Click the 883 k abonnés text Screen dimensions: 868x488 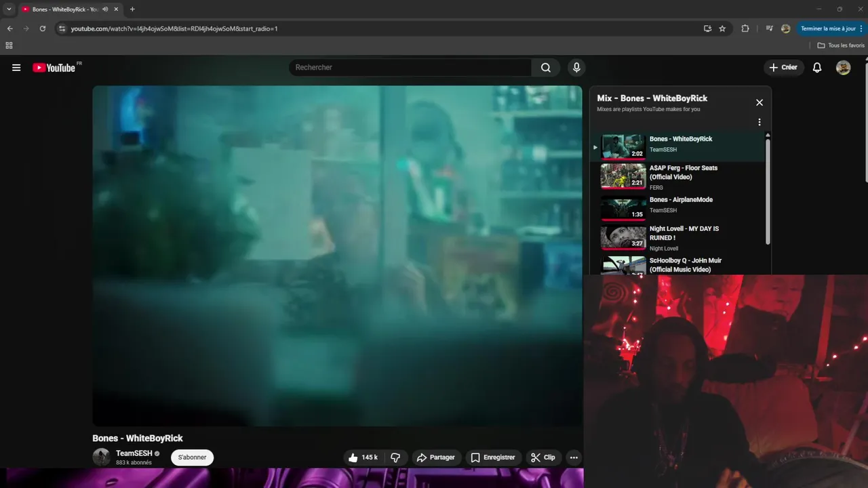tap(134, 463)
